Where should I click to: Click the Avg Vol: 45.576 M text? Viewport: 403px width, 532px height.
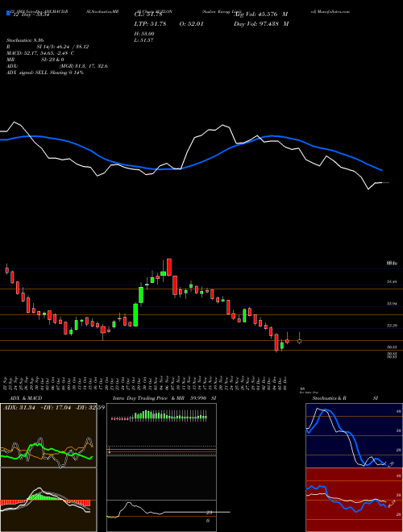pyautogui.click(x=261, y=14)
